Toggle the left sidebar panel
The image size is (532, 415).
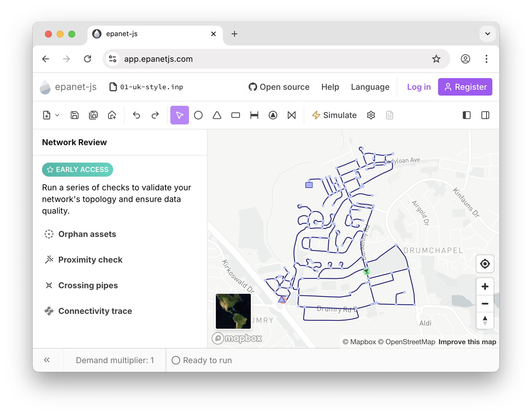(x=467, y=115)
